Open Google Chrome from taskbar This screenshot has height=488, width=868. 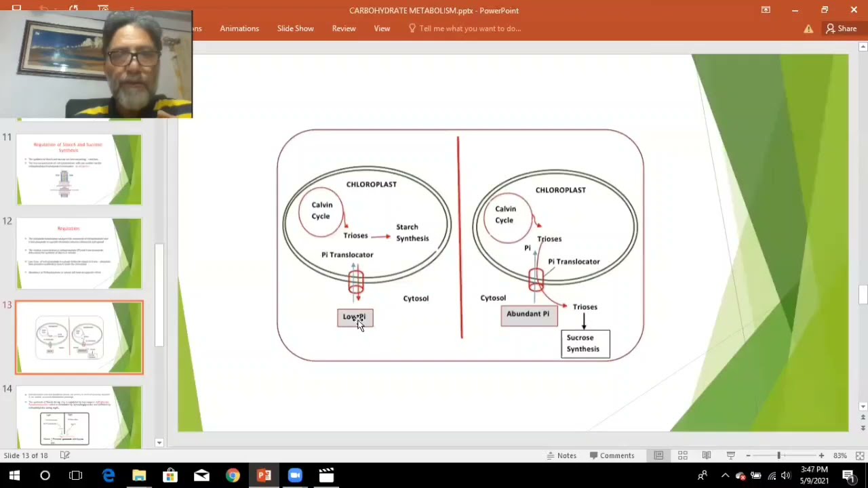(233, 476)
